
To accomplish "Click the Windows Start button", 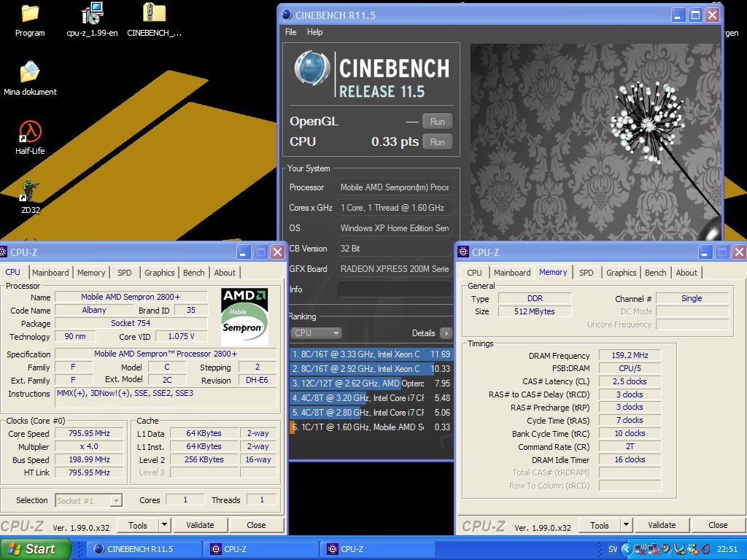I will pyautogui.click(x=35, y=549).
